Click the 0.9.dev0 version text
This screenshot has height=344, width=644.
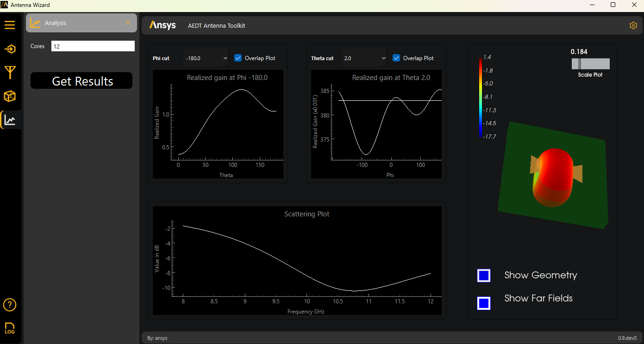click(x=627, y=338)
